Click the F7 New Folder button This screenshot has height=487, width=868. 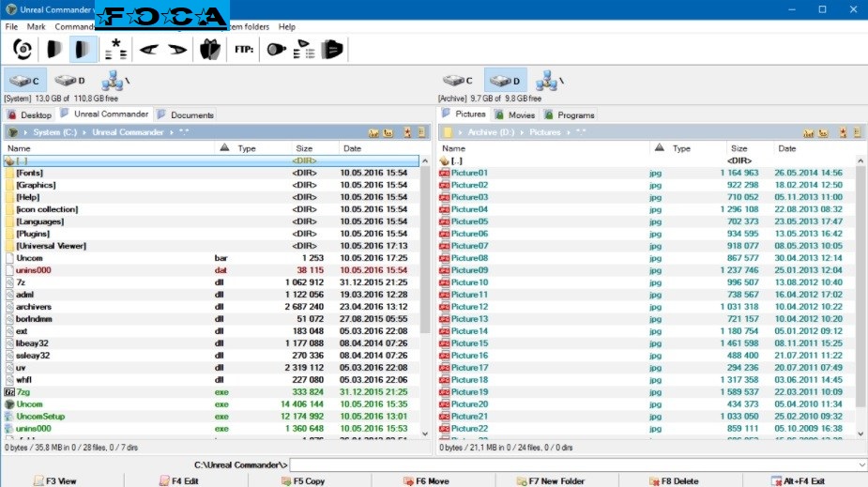pyautogui.click(x=550, y=481)
